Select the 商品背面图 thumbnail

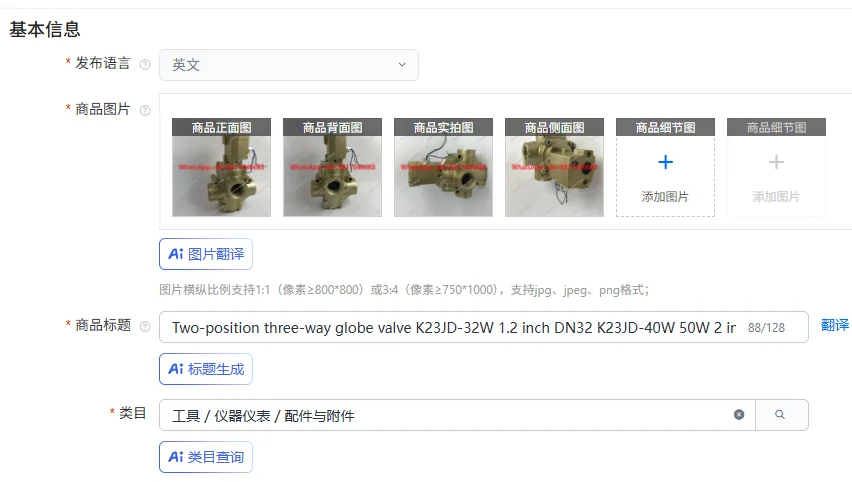point(332,167)
